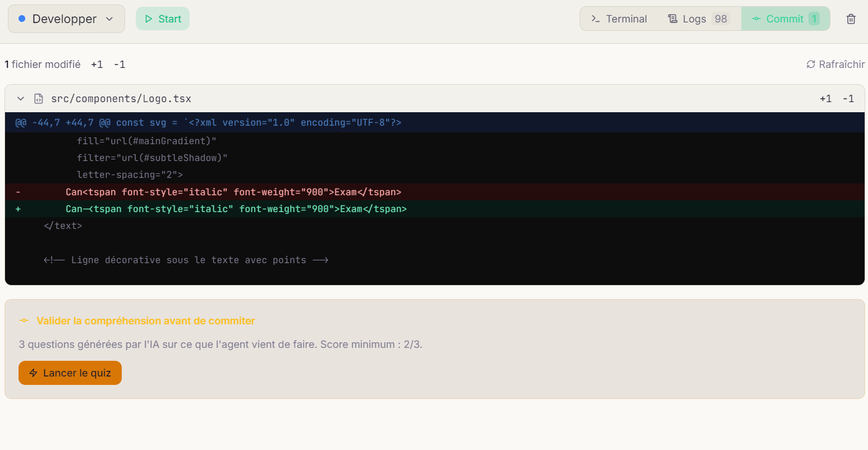This screenshot has width=868, height=450.
Task: Click the terminal prompt icon
Action: tap(596, 19)
